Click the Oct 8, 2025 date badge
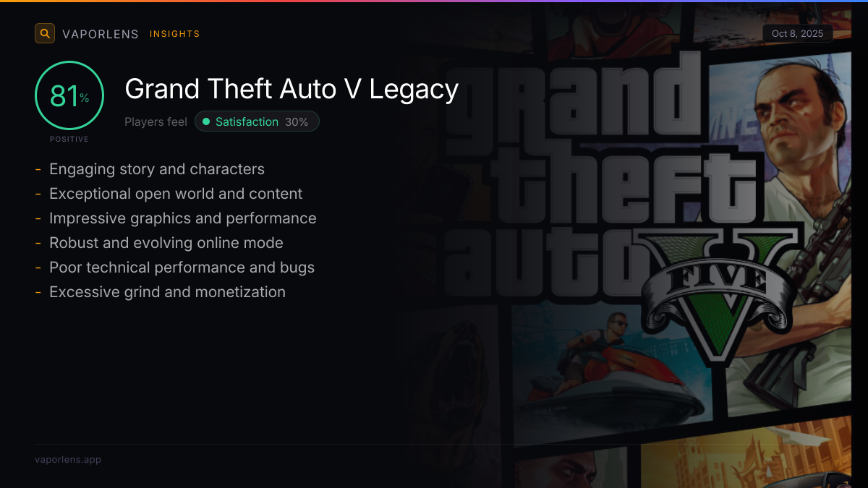The height and width of the screenshot is (488, 868). 797,34
